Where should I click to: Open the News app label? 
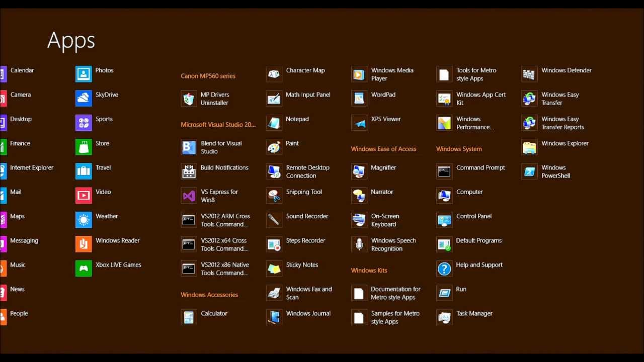point(17,289)
